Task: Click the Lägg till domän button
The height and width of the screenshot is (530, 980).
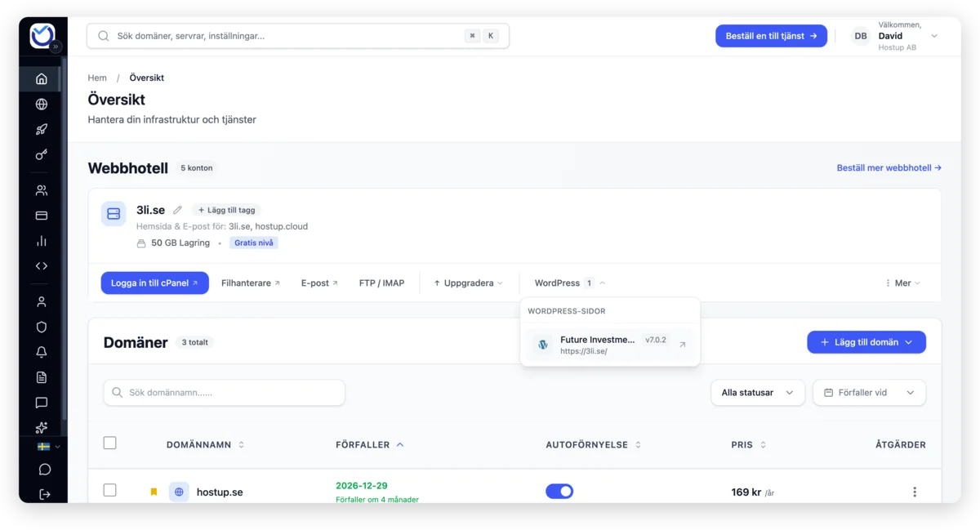Action: (x=866, y=342)
